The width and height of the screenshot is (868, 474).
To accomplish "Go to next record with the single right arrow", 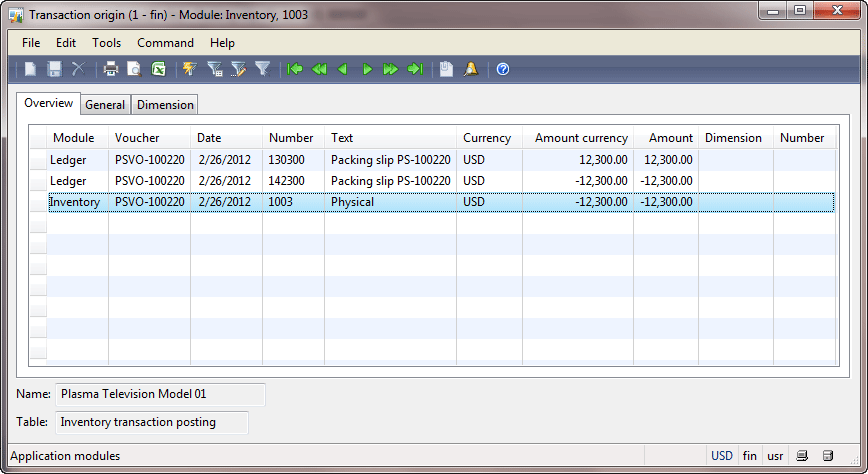I will coord(367,69).
